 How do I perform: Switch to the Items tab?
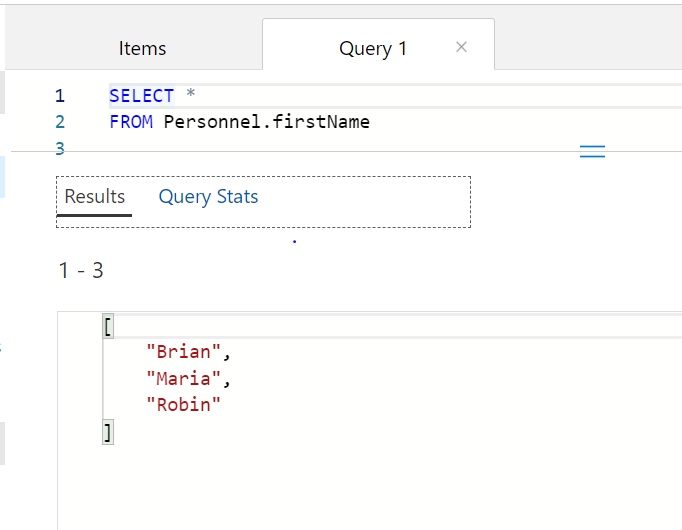pos(142,48)
